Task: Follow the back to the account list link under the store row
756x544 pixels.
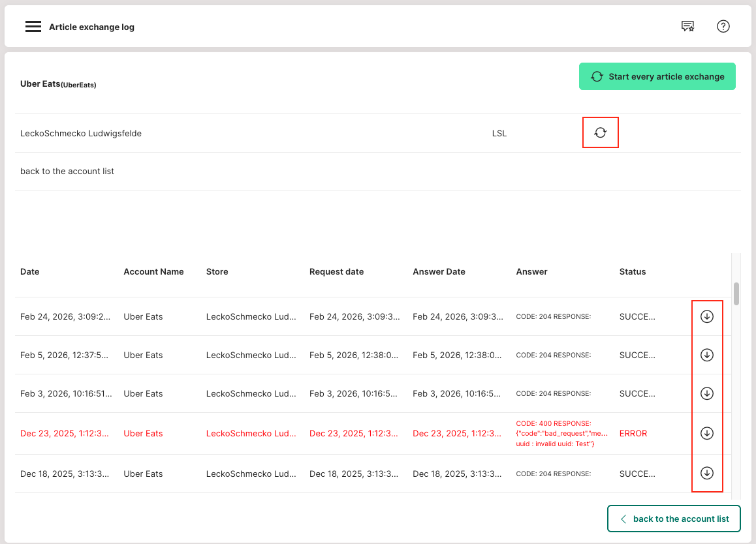Action: [67, 172]
